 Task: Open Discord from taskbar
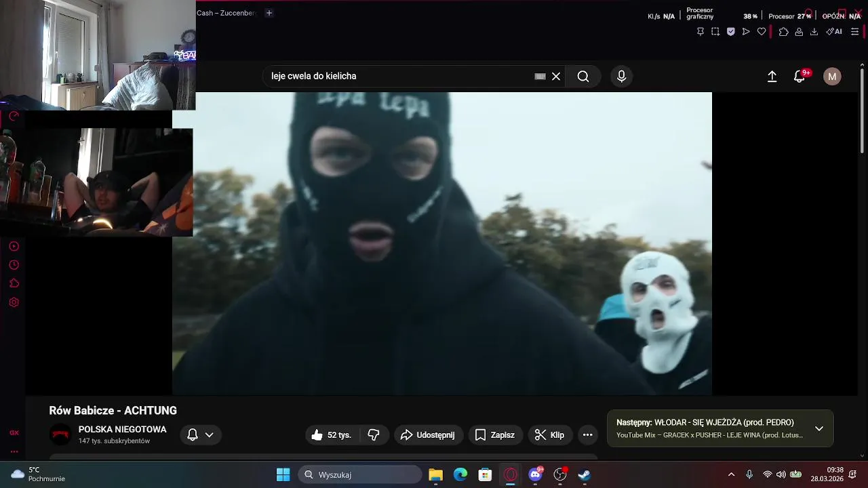pos(535,474)
